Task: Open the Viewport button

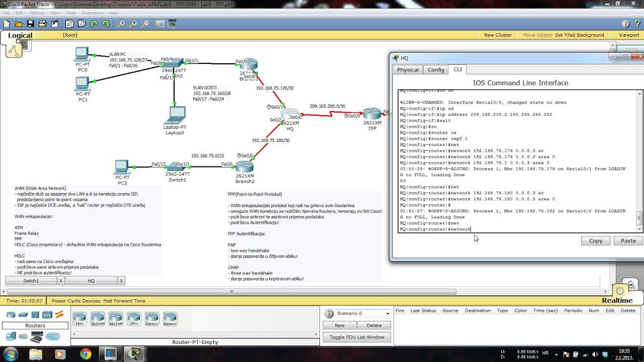Action: coord(629,35)
